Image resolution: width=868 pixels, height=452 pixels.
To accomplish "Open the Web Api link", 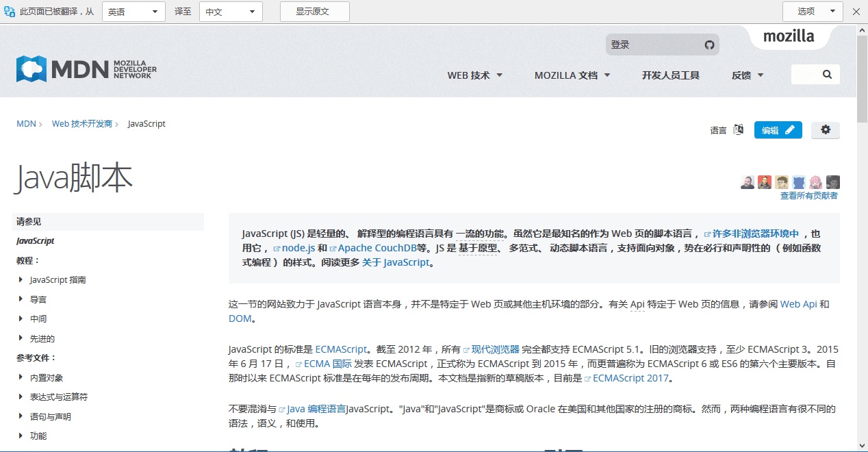I will 799,304.
